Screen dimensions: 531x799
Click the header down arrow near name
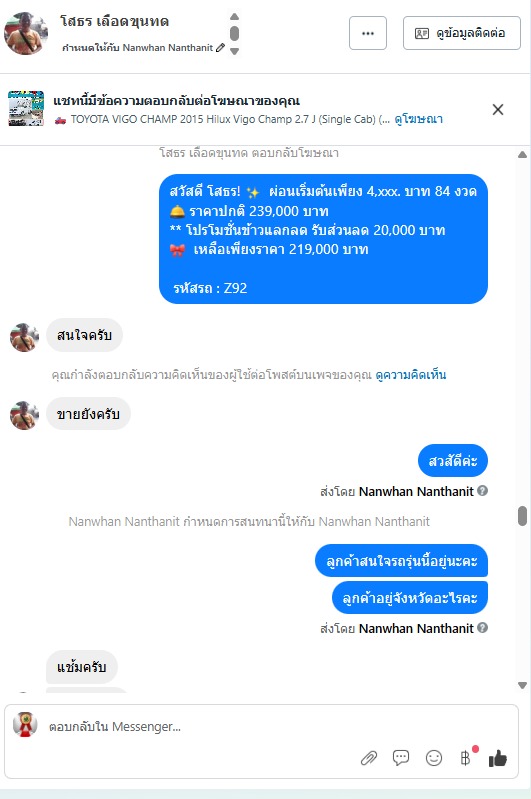tap(234, 51)
